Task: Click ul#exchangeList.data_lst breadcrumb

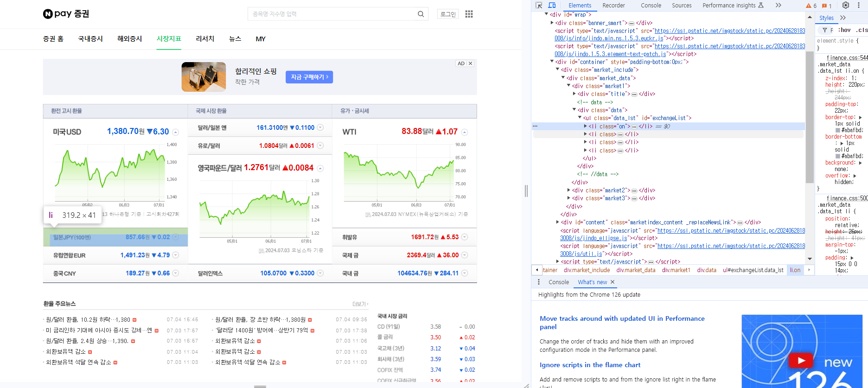Action: click(x=753, y=270)
